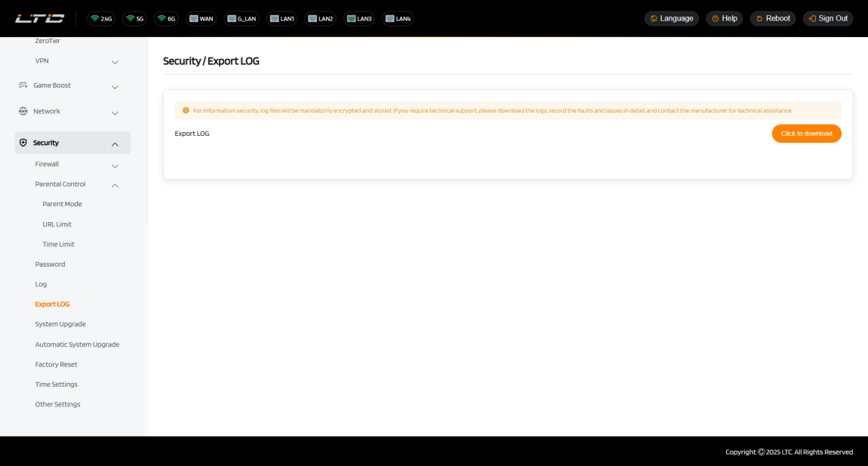This screenshot has width=868, height=466.
Task: Click the LAN1 port status icon
Action: pyautogui.click(x=282, y=18)
